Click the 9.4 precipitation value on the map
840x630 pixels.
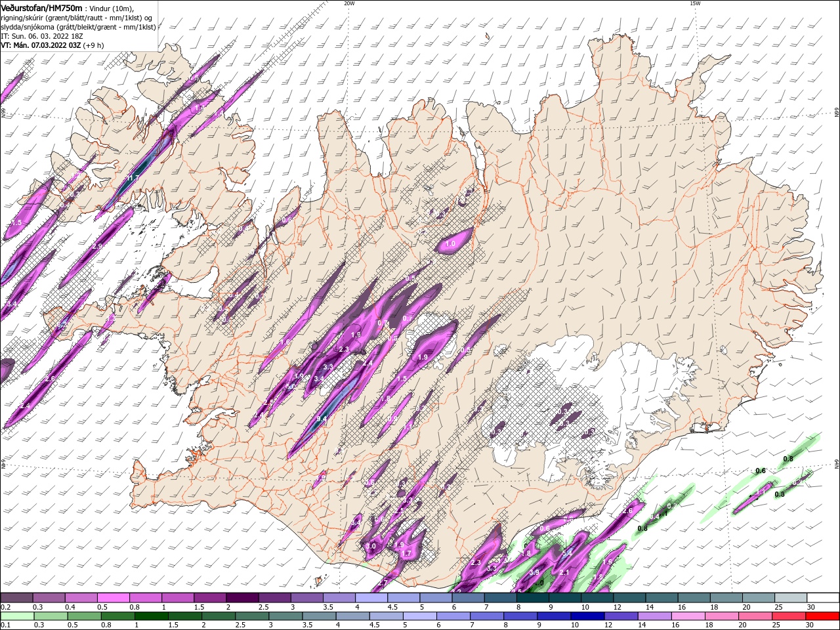pos(322,419)
